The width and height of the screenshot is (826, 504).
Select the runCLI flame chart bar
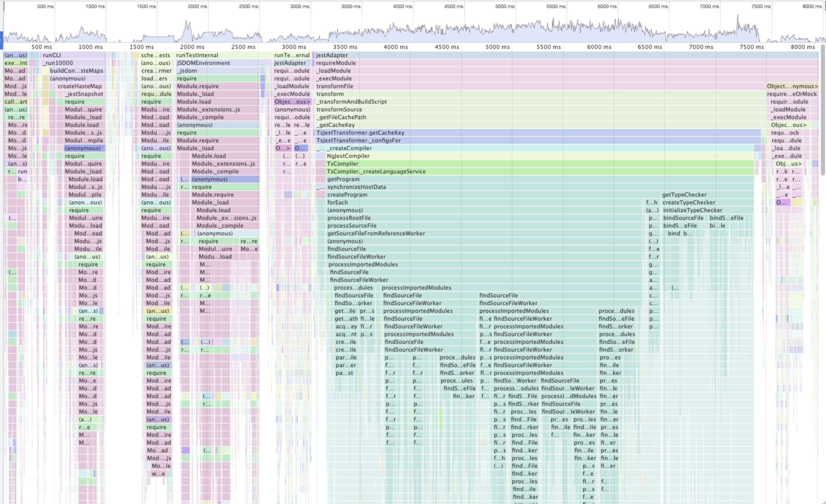[74, 55]
